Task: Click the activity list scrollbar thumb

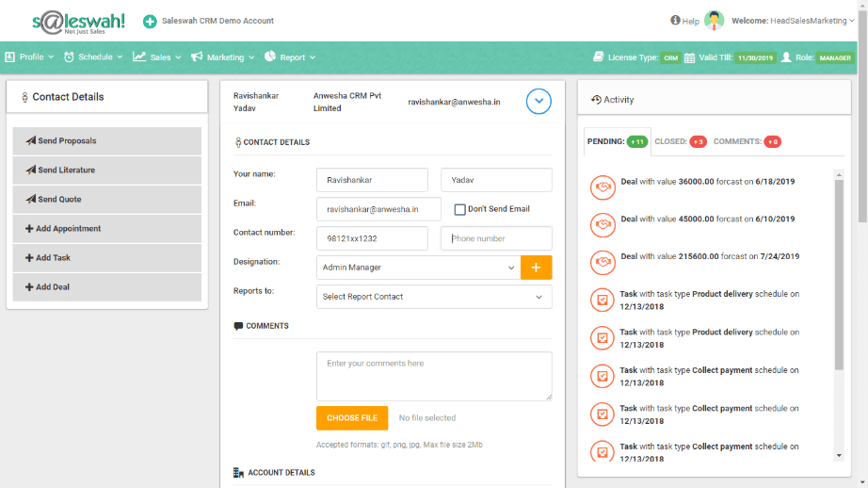Action: (839, 274)
